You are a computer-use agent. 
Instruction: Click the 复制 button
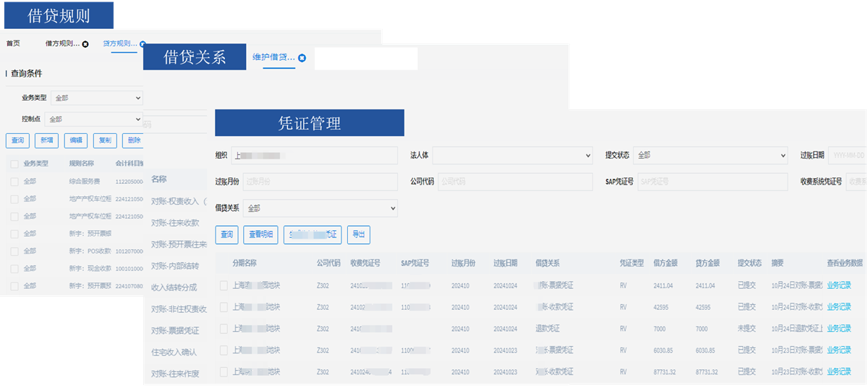point(105,140)
